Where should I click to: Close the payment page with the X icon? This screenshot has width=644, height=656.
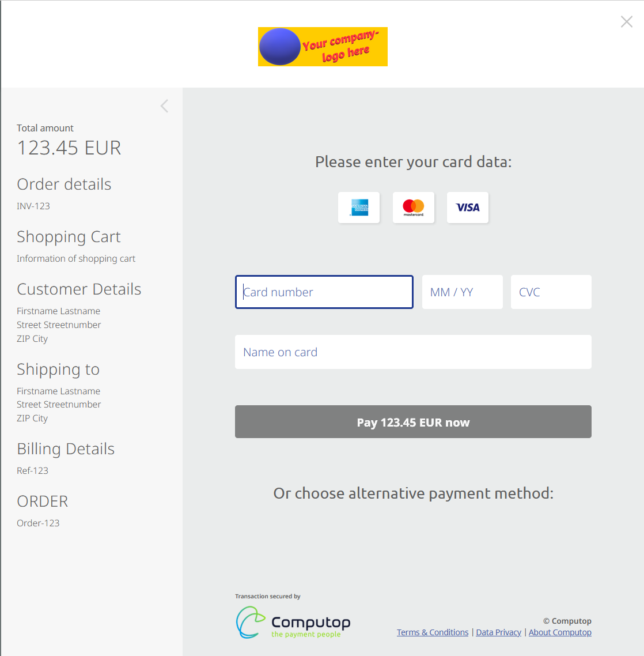click(x=627, y=22)
